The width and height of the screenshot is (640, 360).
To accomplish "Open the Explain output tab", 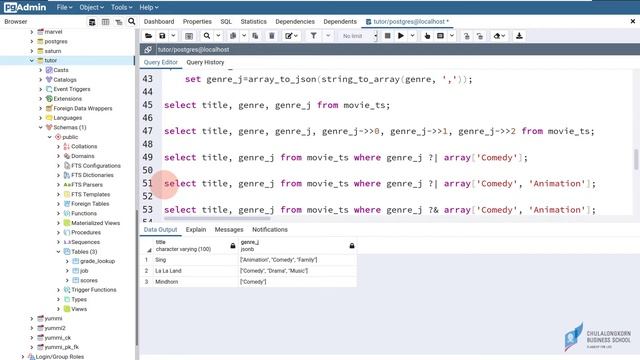I will point(196,230).
